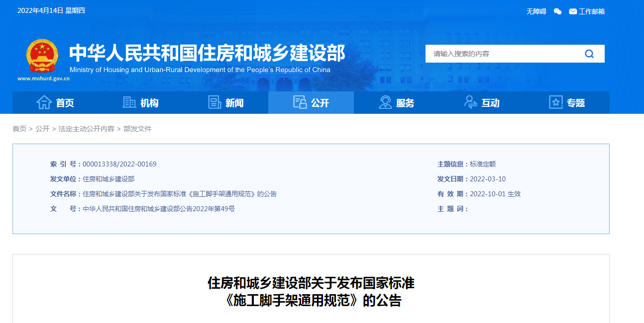
Task: Click the search input field
Action: pos(498,54)
